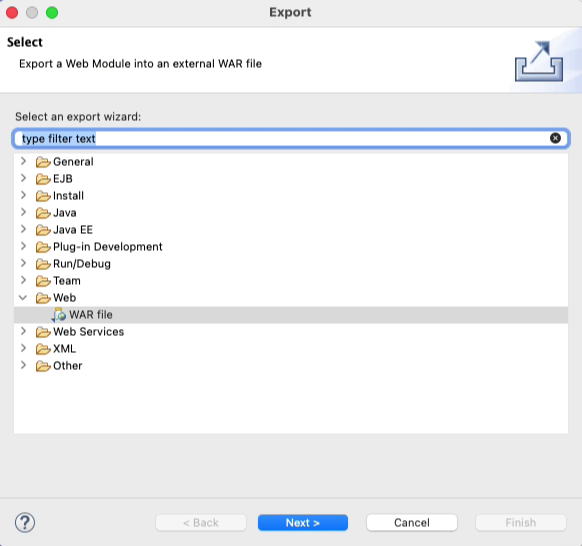Select the General label

tap(73, 162)
